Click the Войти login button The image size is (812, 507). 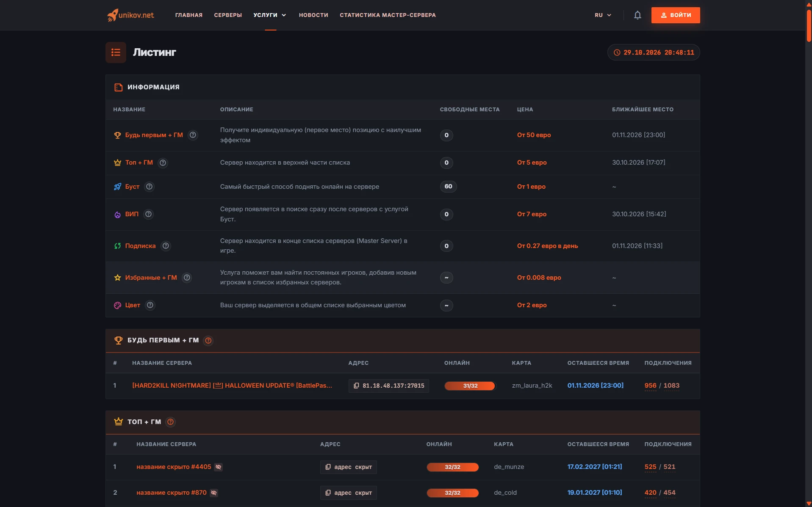click(675, 15)
